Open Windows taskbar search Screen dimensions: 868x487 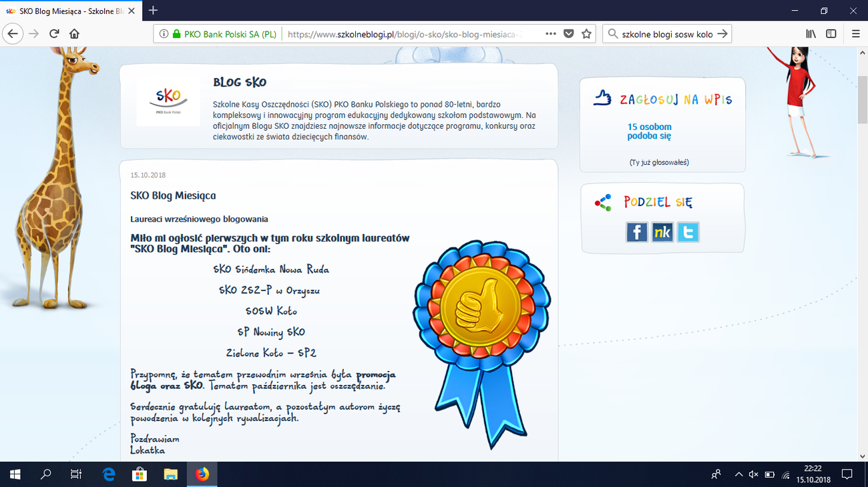coord(46,474)
